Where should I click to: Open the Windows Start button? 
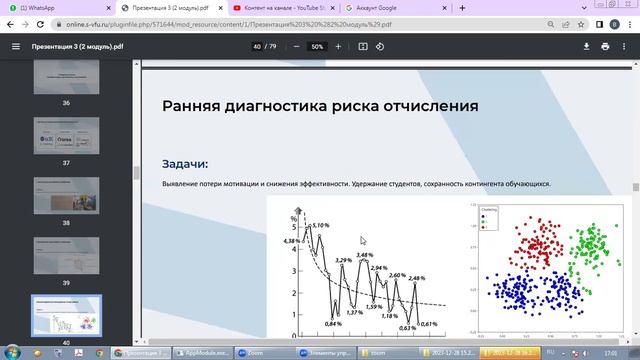12,353
